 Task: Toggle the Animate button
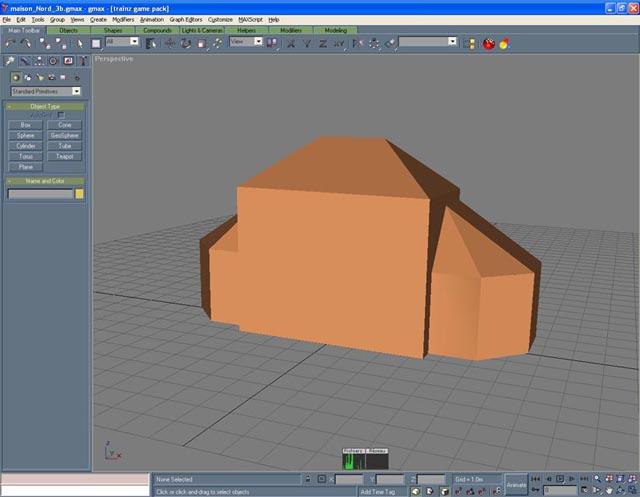coord(516,485)
